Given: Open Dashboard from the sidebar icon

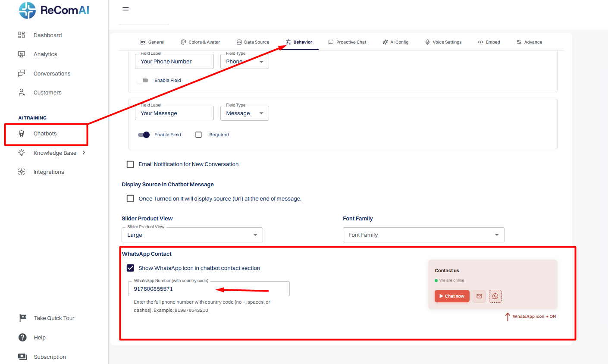Looking at the screenshot, I should click(22, 35).
